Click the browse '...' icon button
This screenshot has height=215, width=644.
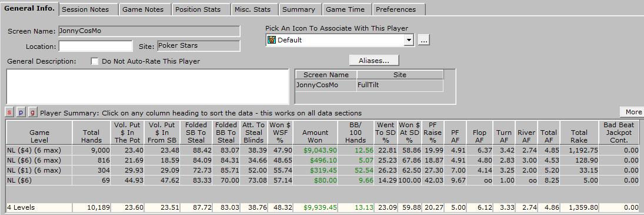424,40
